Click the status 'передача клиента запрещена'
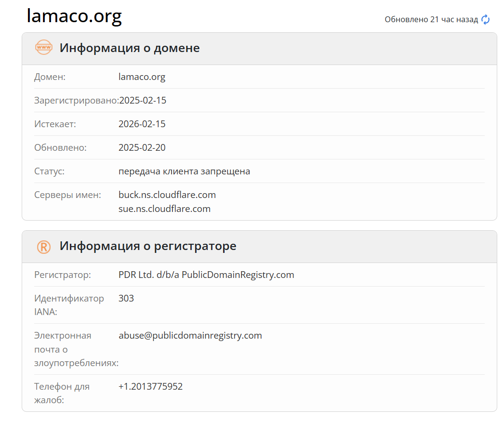This screenshot has height=421, width=504. click(184, 171)
